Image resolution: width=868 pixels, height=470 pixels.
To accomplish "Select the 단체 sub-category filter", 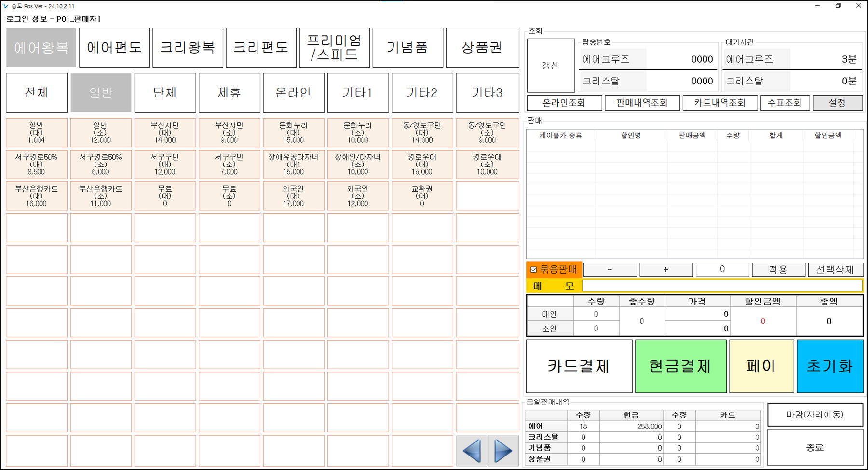I will coord(165,93).
